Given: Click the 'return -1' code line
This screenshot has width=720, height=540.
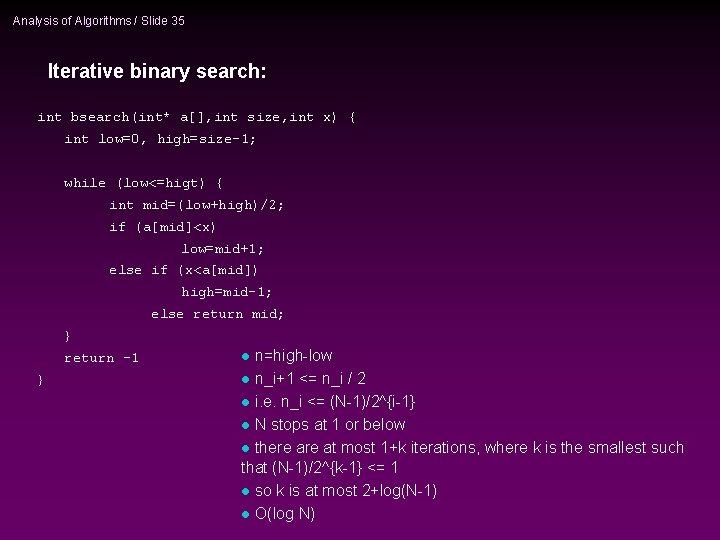Looking at the screenshot, I should point(101,358).
